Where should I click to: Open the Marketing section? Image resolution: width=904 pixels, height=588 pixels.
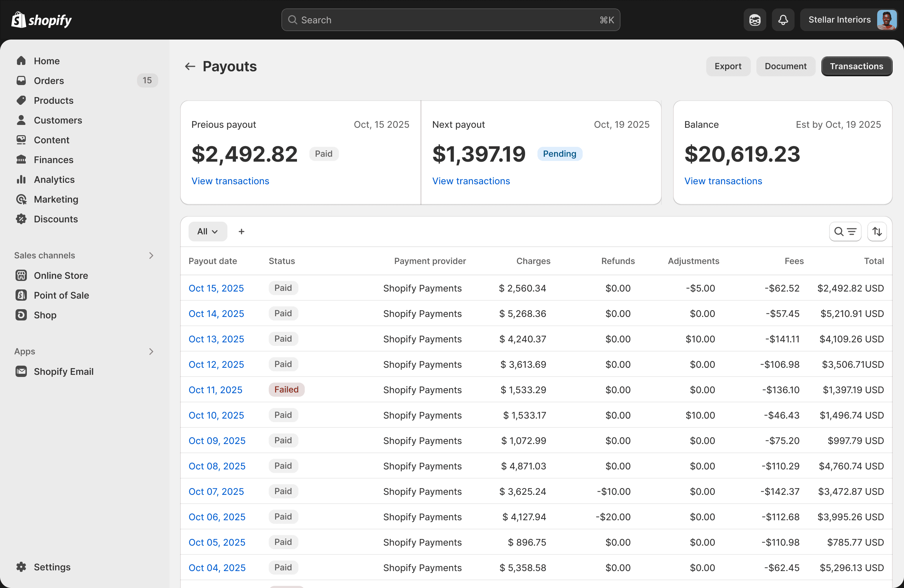pyautogui.click(x=56, y=199)
